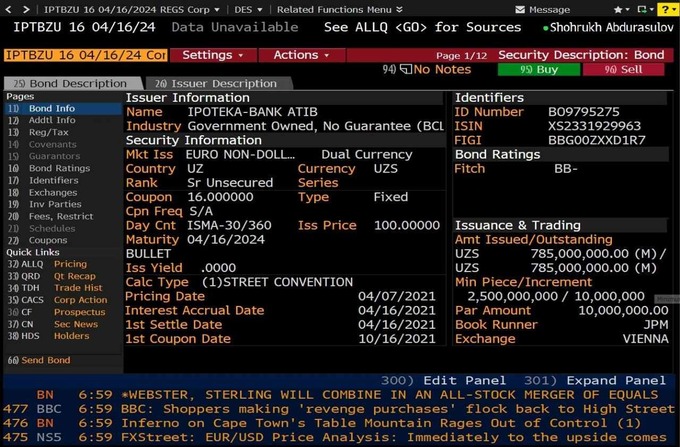
Task: Open the Actions dropdown menu
Action: 301,55
